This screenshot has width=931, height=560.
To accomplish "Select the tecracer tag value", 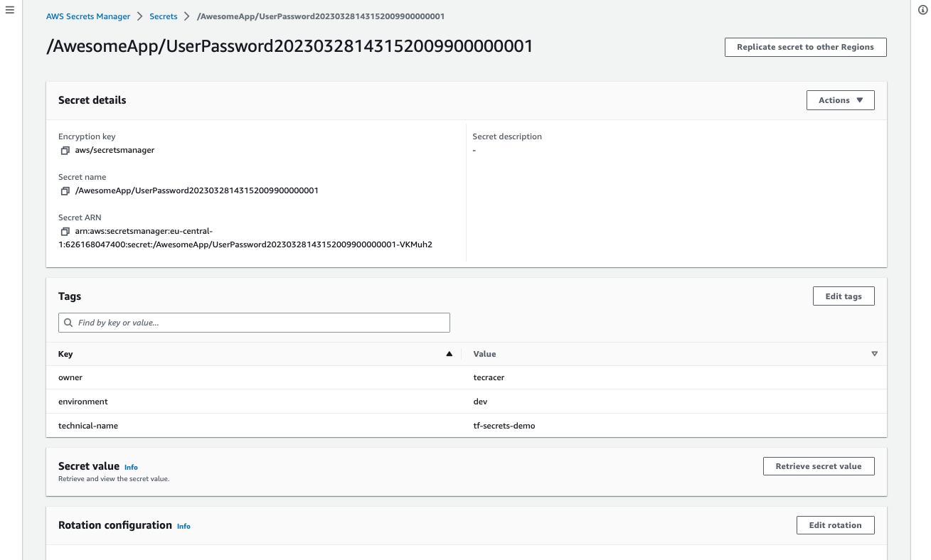I will [489, 378].
